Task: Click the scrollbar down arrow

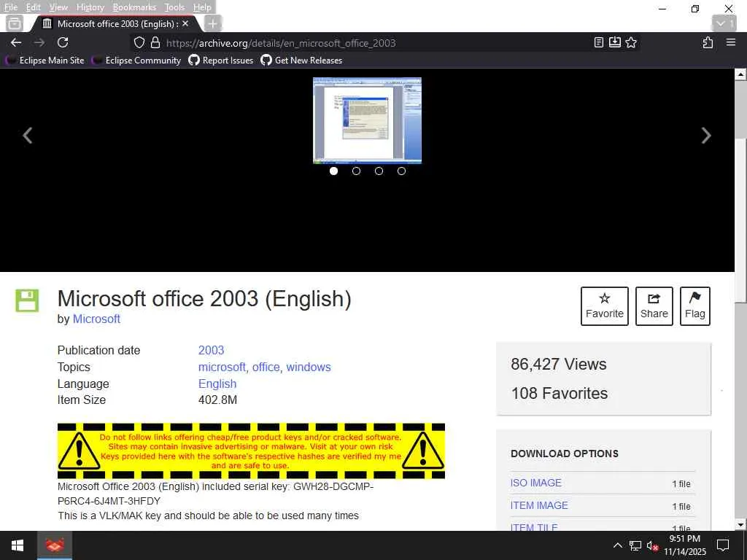Action: click(740, 525)
